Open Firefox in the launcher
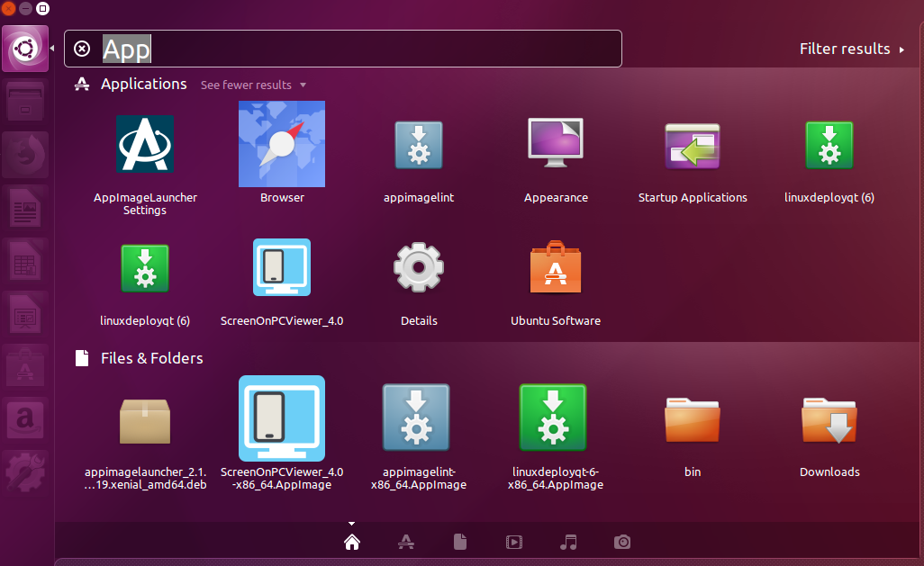Image resolution: width=924 pixels, height=566 pixels. (25, 155)
